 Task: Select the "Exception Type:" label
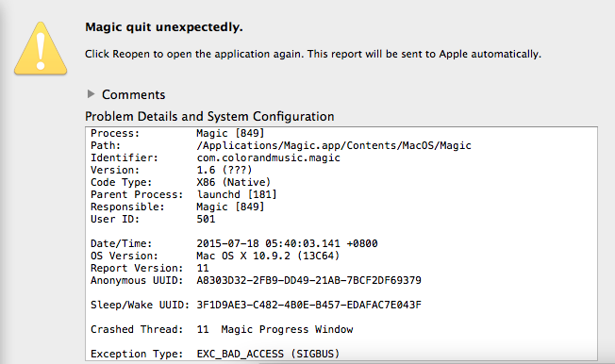tap(137, 354)
